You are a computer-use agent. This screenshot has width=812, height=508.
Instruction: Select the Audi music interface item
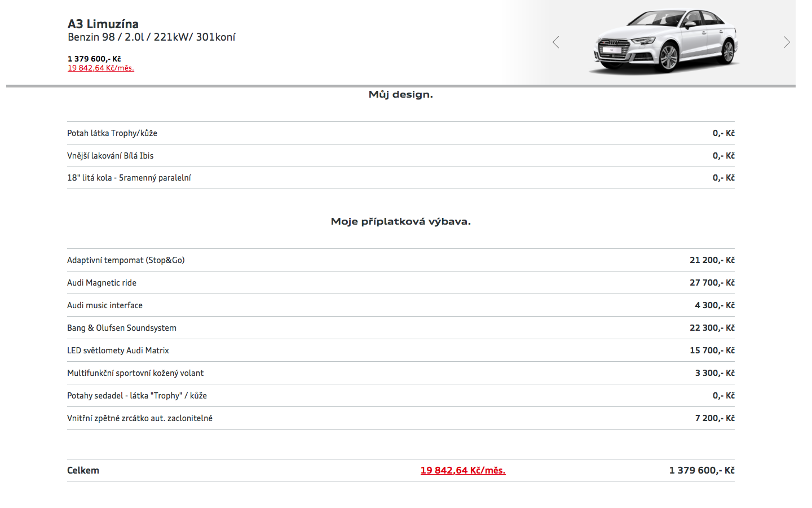[105, 305]
